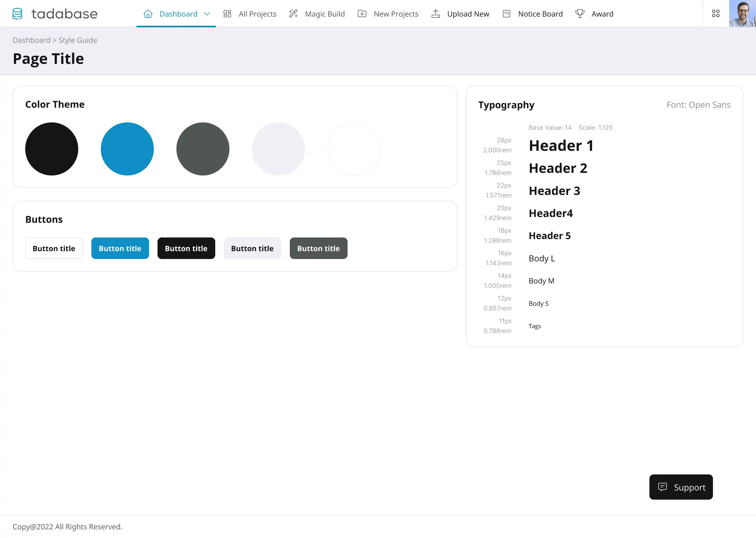Open the Support chat button
Viewport: 756px width, 538px height.
681,487
